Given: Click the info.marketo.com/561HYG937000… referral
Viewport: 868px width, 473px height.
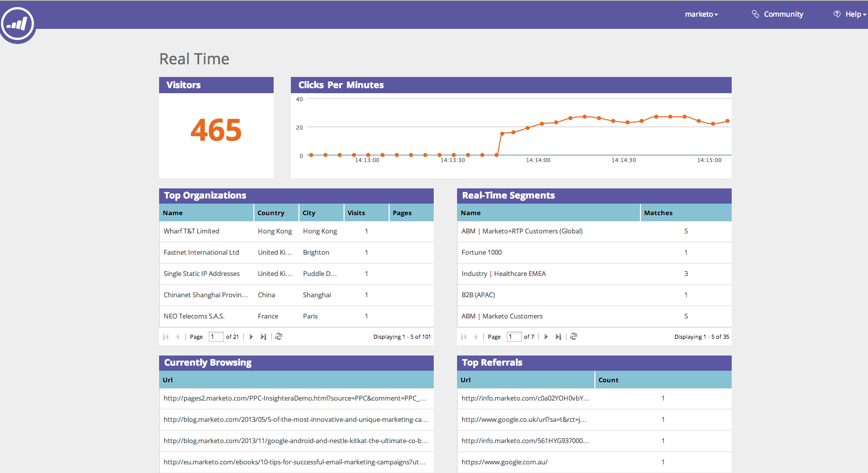Looking at the screenshot, I should 525,441.
